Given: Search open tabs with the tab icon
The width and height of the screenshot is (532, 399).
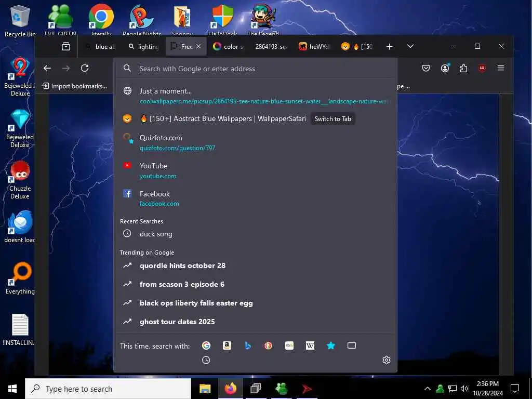Looking at the screenshot, I should coord(352,345).
